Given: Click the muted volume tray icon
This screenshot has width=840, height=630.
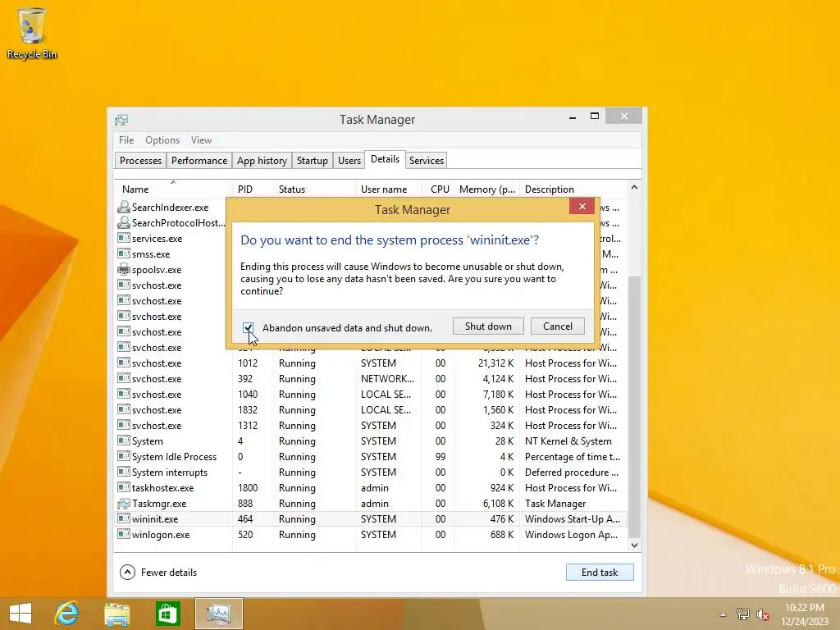Looking at the screenshot, I should pyautogui.click(x=763, y=614).
